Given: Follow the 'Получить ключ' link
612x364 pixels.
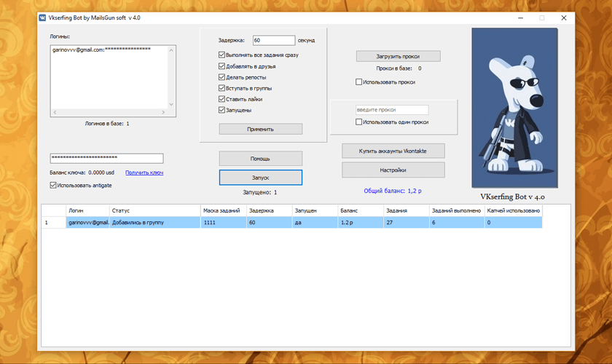Looking at the screenshot, I should point(144,173).
